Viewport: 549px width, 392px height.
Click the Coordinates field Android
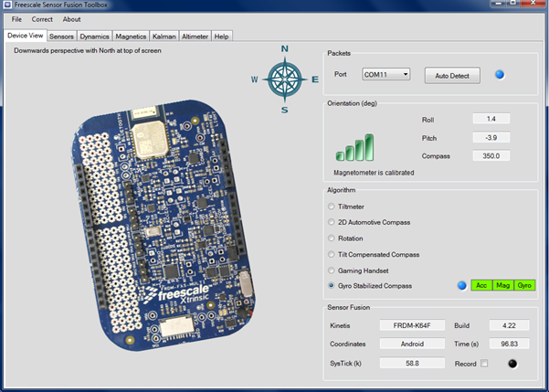click(412, 344)
